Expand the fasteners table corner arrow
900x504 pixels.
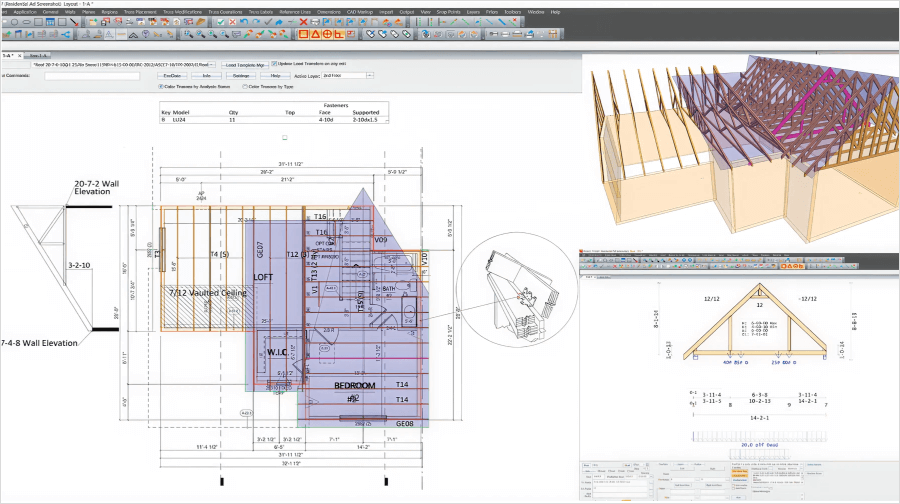coord(386,121)
